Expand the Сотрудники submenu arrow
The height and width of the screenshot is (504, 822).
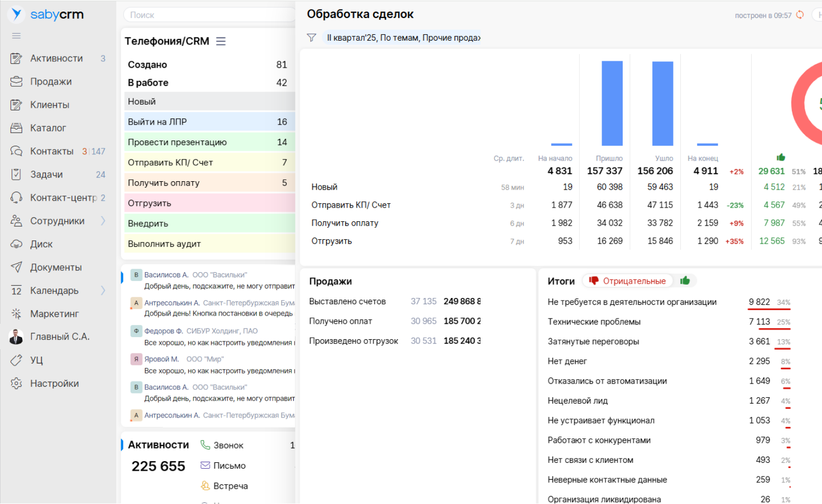(103, 221)
